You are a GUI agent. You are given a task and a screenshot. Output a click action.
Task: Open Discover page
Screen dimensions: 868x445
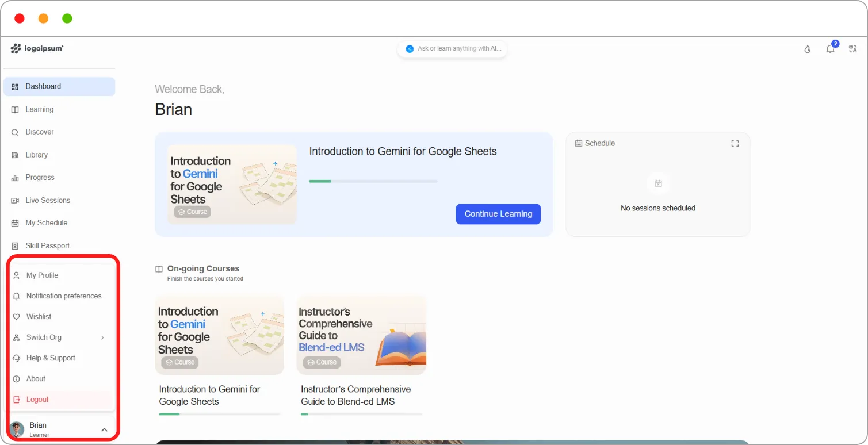59,132
